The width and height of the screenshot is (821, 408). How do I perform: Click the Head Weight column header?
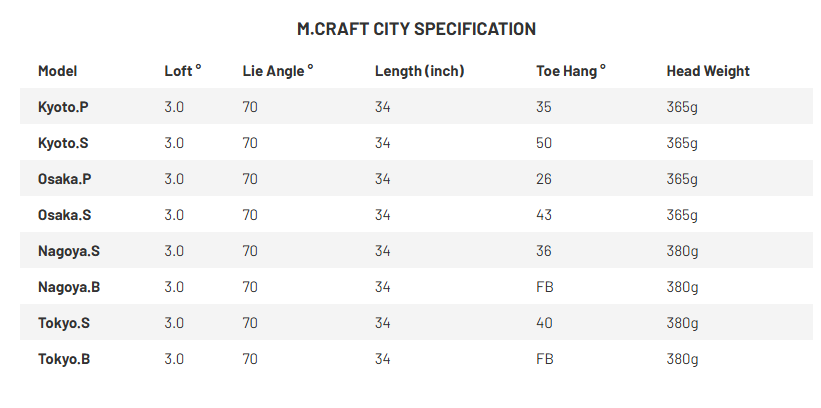(x=708, y=71)
